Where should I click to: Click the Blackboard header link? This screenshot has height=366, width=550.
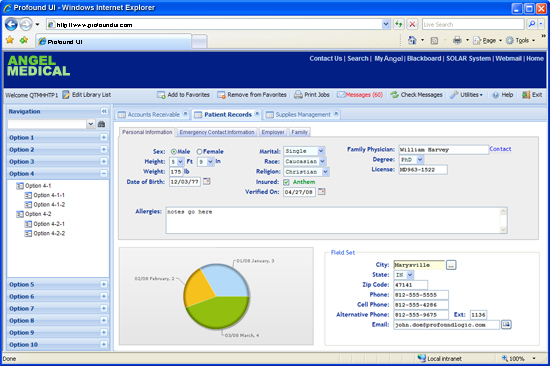[424, 59]
